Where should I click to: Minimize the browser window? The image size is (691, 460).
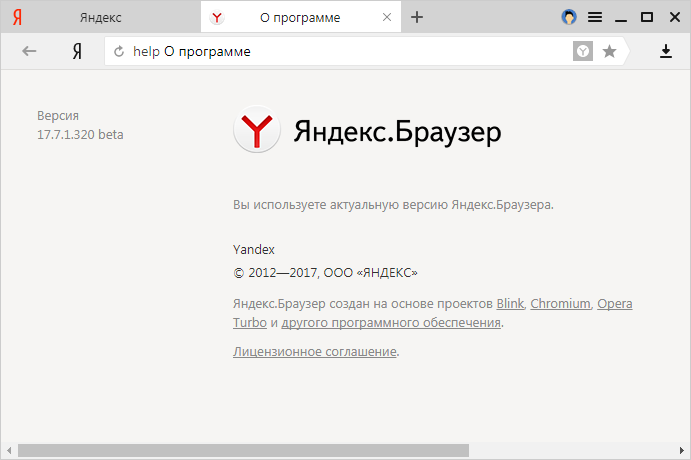(621, 20)
